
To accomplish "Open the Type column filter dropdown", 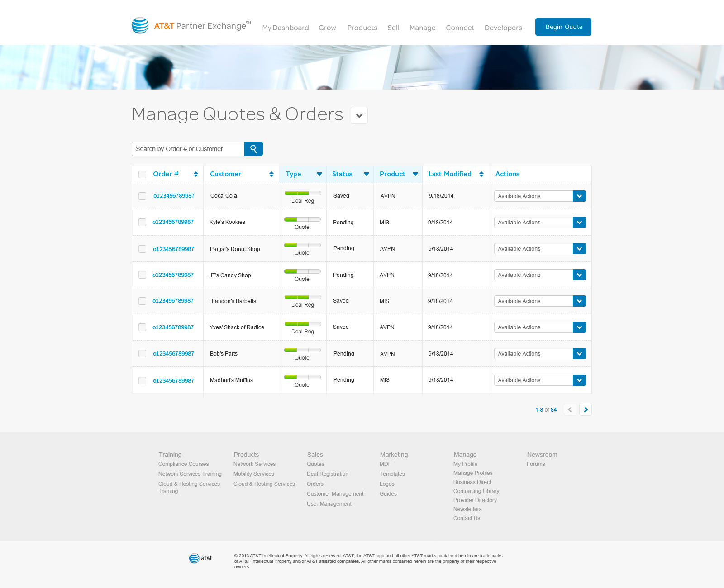I will pos(319,174).
